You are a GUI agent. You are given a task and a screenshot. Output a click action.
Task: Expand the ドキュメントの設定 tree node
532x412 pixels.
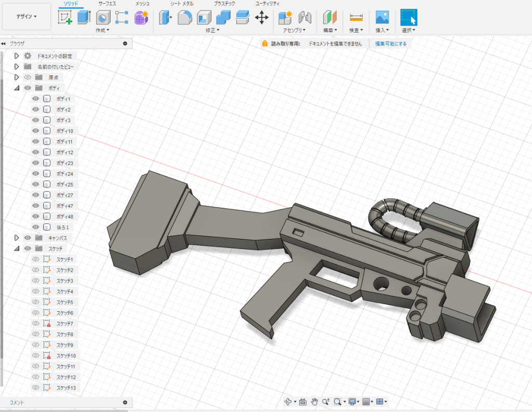tap(17, 56)
